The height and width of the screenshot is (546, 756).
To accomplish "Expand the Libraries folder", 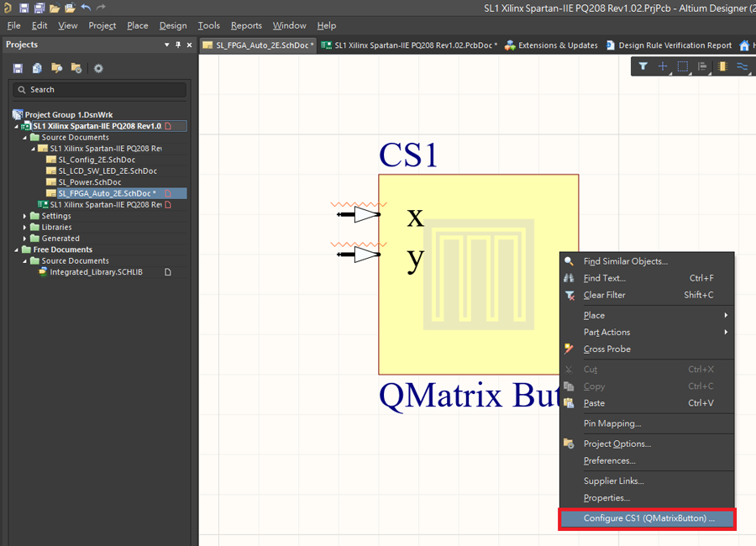I will coord(24,227).
